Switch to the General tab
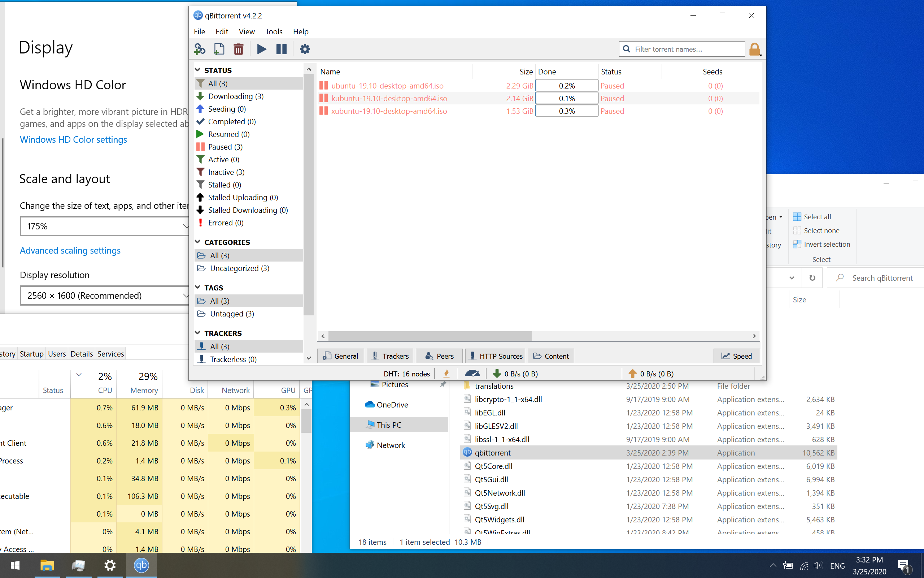The image size is (924, 578). point(341,356)
